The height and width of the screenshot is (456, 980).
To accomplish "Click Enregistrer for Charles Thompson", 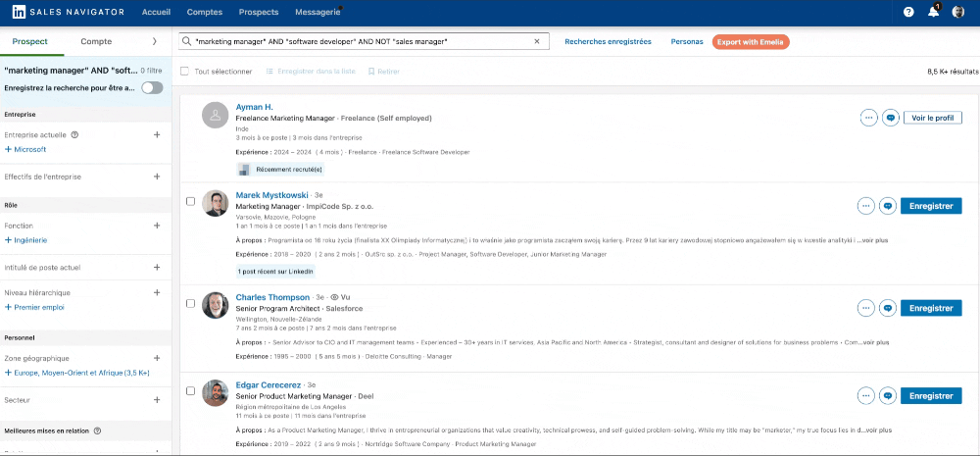I will click(x=931, y=308).
